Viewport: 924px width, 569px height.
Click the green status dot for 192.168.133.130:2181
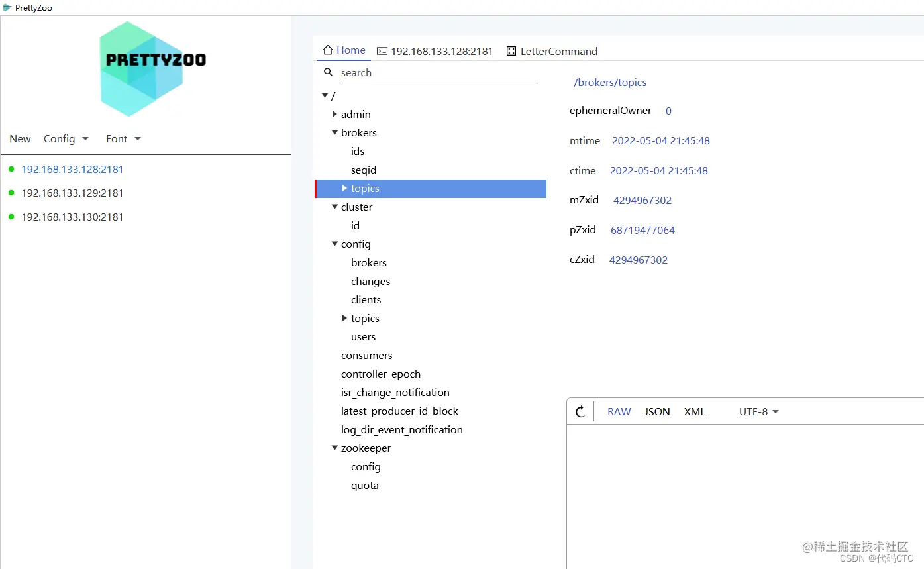pos(11,217)
